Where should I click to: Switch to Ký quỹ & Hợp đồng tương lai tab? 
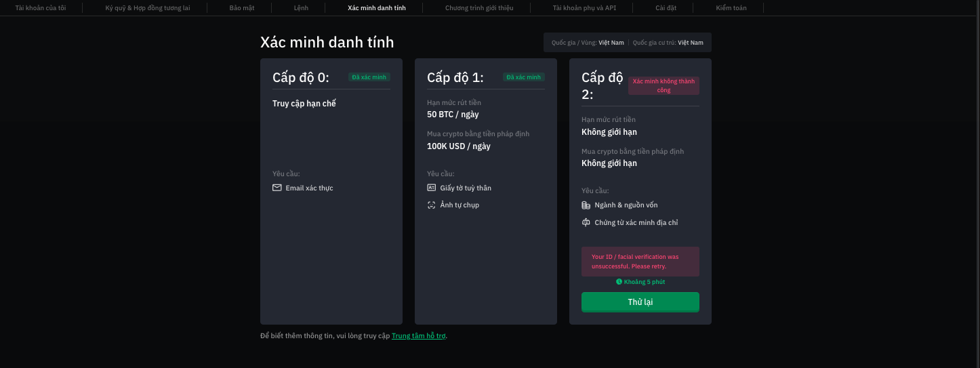(148, 8)
